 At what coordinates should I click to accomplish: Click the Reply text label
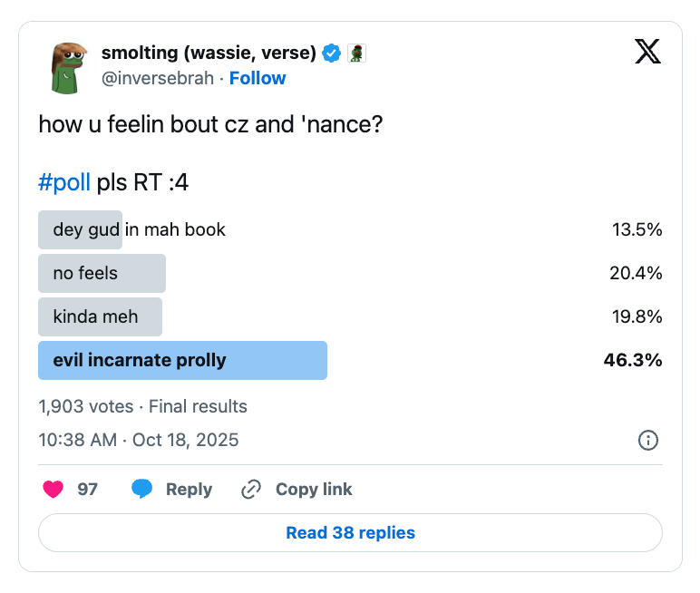[189, 490]
